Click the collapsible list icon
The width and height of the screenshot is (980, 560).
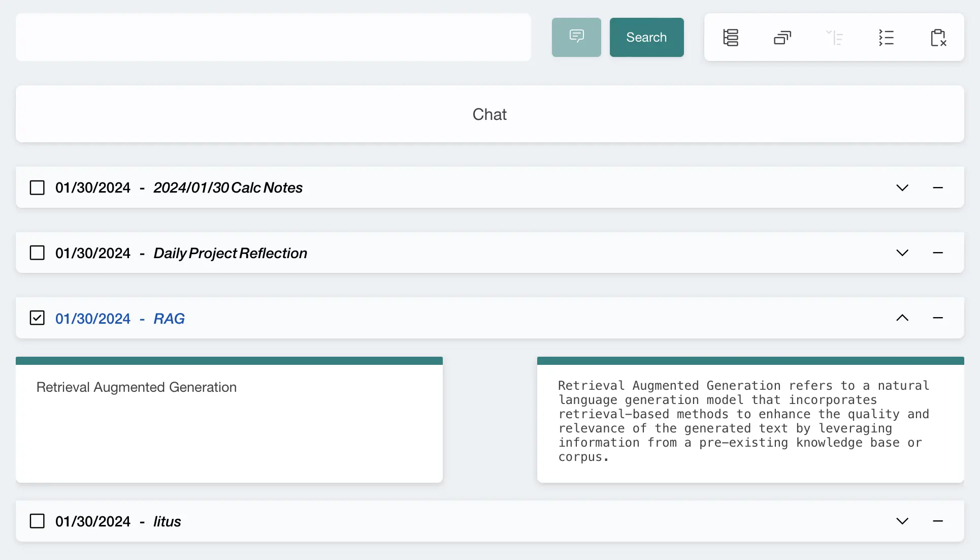(x=886, y=37)
